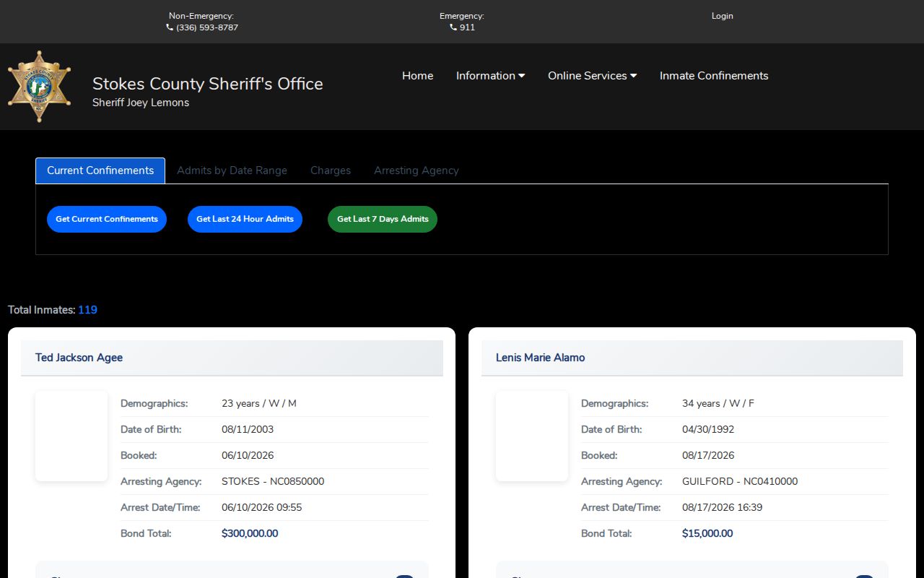Click the $300,000.00 bond total
The height and width of the screenshot is (578, 924).
click(250, 533)
